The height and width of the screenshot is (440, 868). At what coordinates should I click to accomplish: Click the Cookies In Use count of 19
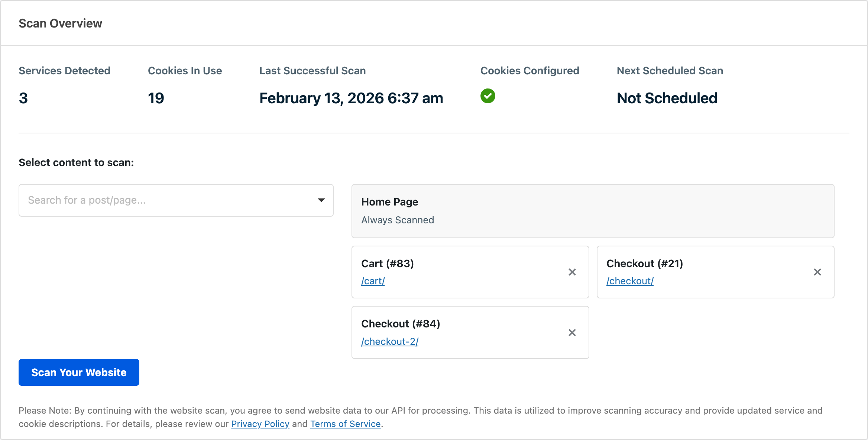(156, 98)
